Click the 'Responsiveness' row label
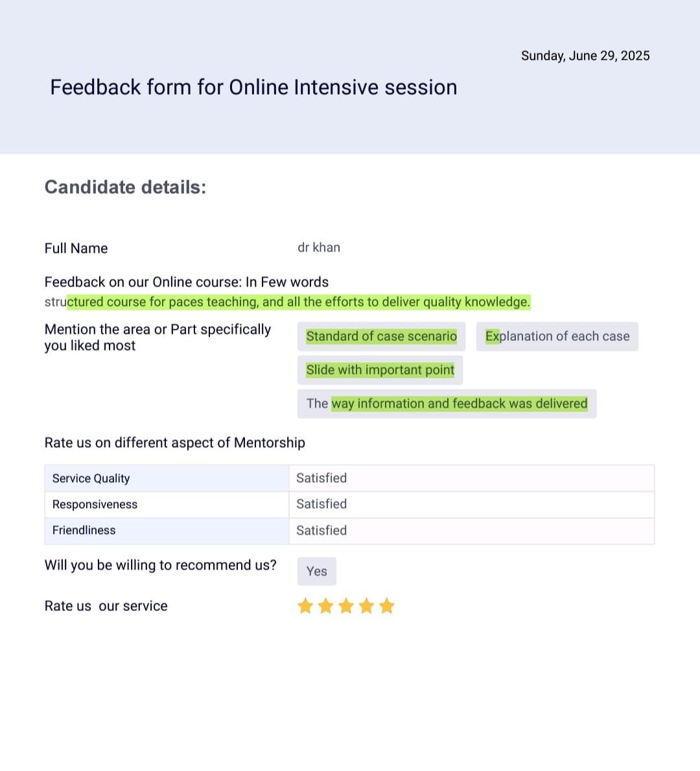 click(x=95, y=505)
